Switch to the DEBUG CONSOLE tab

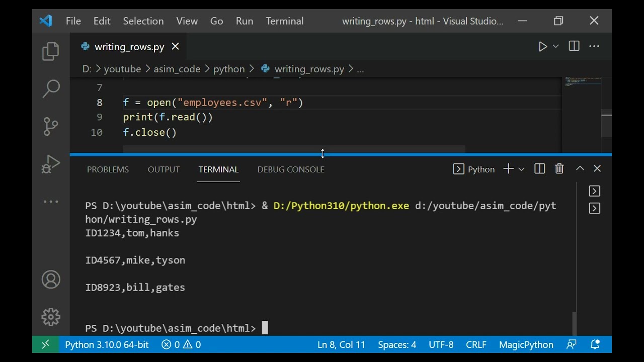(291, 169)
